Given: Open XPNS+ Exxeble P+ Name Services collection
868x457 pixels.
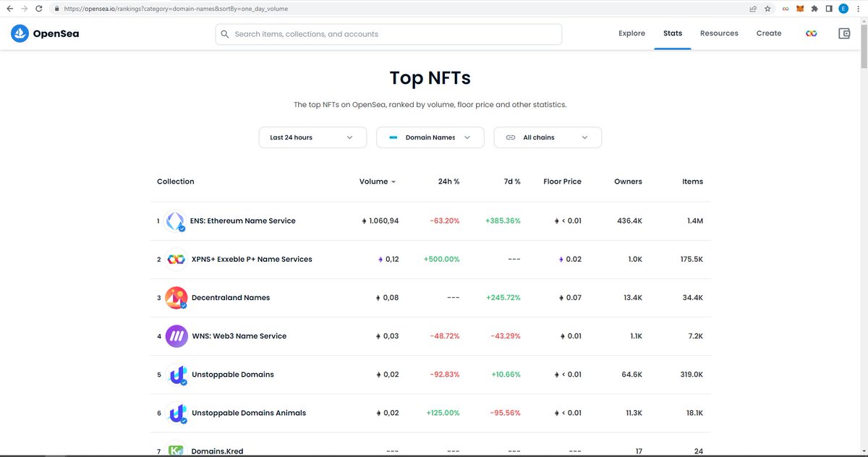Looking at the screenshot, I should coord(252,259).
